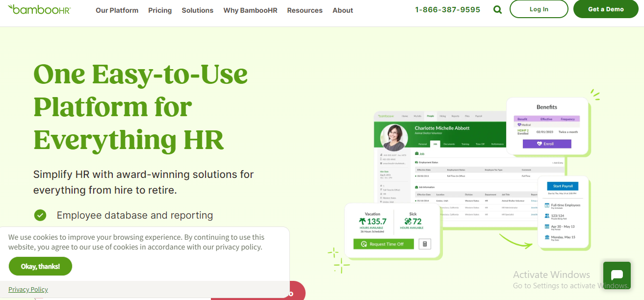
Task: Select the Reports tab in the mockup
Action: (456, 116)
